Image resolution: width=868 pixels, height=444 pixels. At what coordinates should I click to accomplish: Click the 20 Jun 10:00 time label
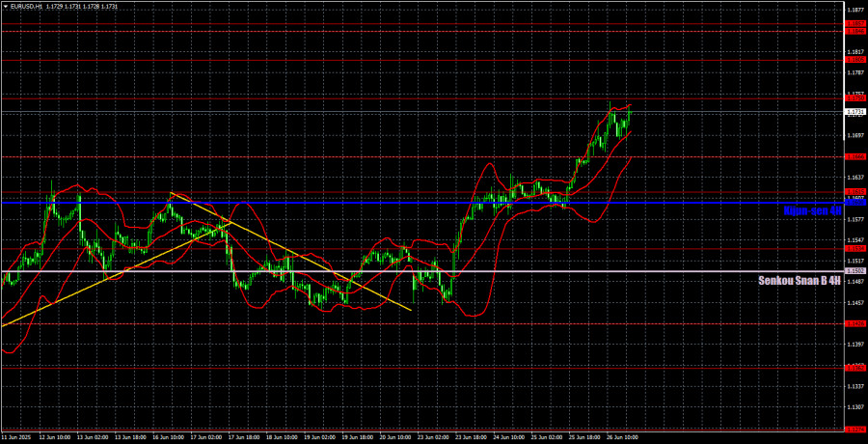pos(397,437)
